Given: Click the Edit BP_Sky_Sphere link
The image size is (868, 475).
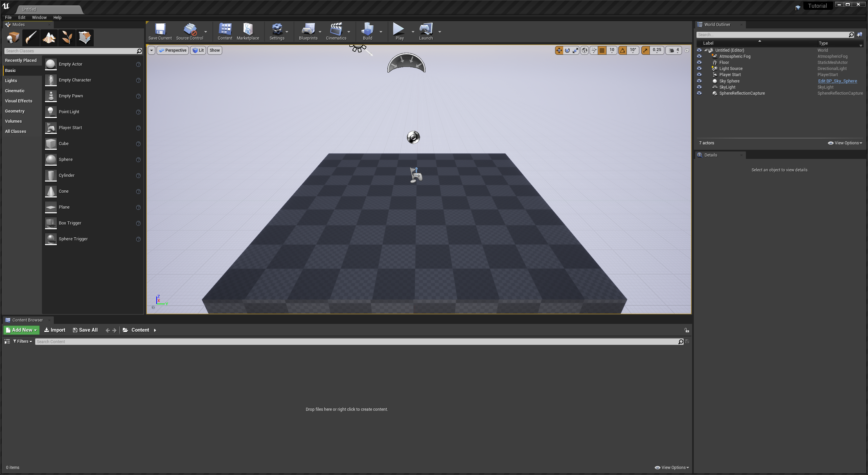Looking at the screenshot, I should [837, 81].
